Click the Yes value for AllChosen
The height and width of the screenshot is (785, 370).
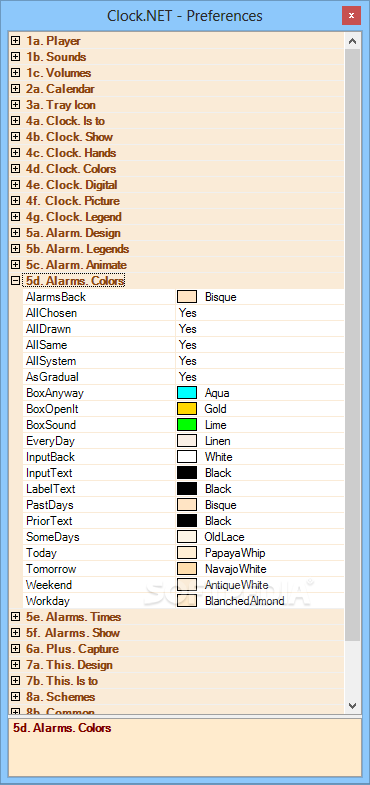tap(188, 313)
